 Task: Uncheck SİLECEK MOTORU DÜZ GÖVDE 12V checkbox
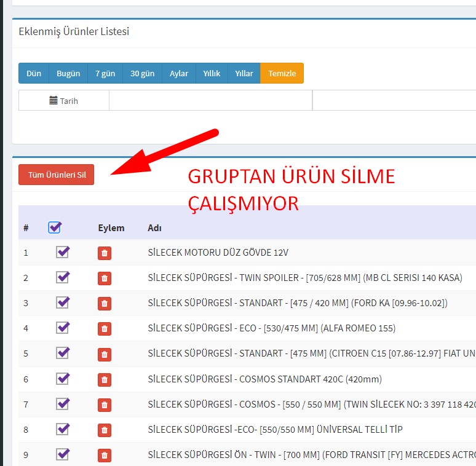(63, 252)
